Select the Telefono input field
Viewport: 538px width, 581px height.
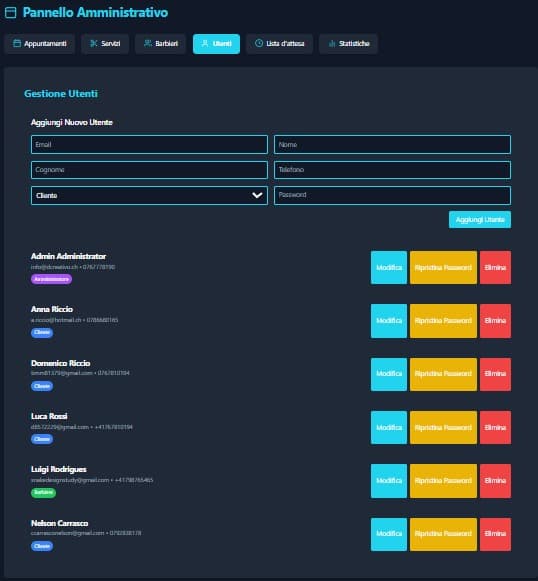(392, 170)
